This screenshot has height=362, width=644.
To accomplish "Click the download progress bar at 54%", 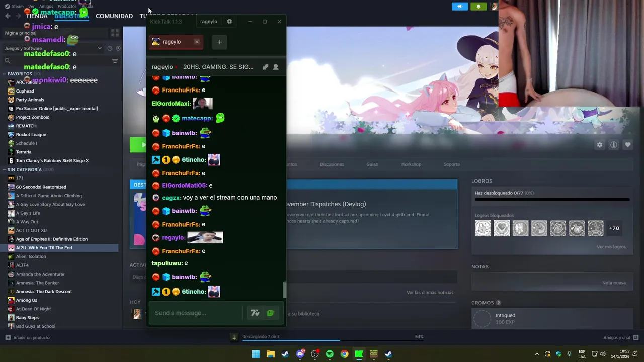I will coord(333,341).
